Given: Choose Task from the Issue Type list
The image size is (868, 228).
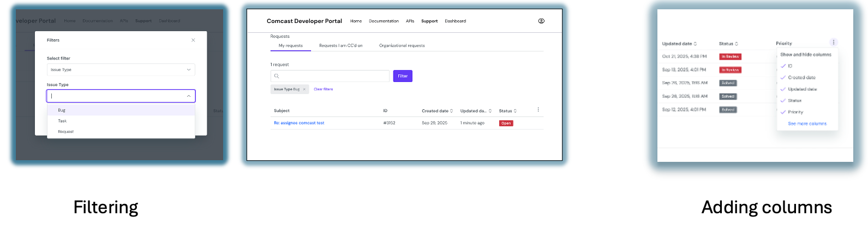Looking at the screenshot, I should pos(121,121).
